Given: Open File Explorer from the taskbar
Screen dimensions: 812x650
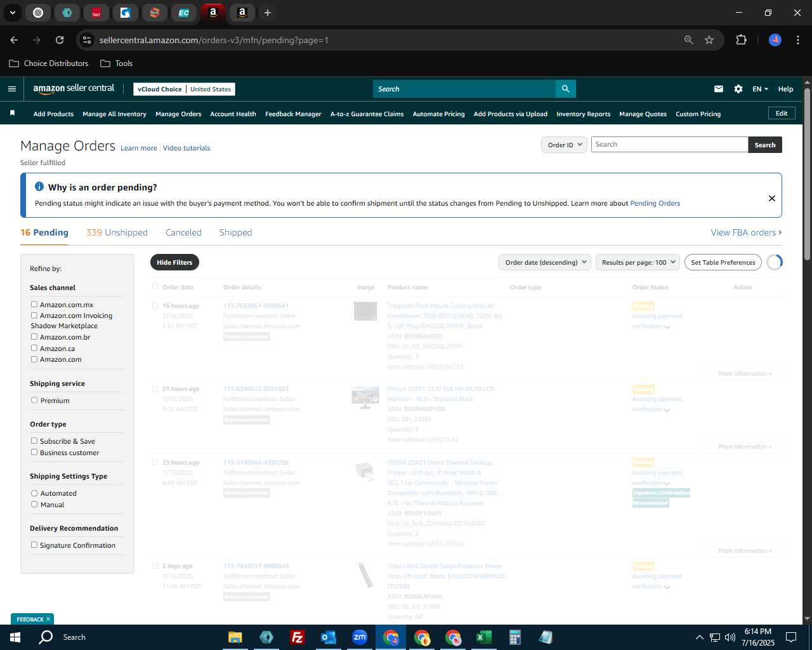Looking at the screenshot, I should [x=235, y=637].
